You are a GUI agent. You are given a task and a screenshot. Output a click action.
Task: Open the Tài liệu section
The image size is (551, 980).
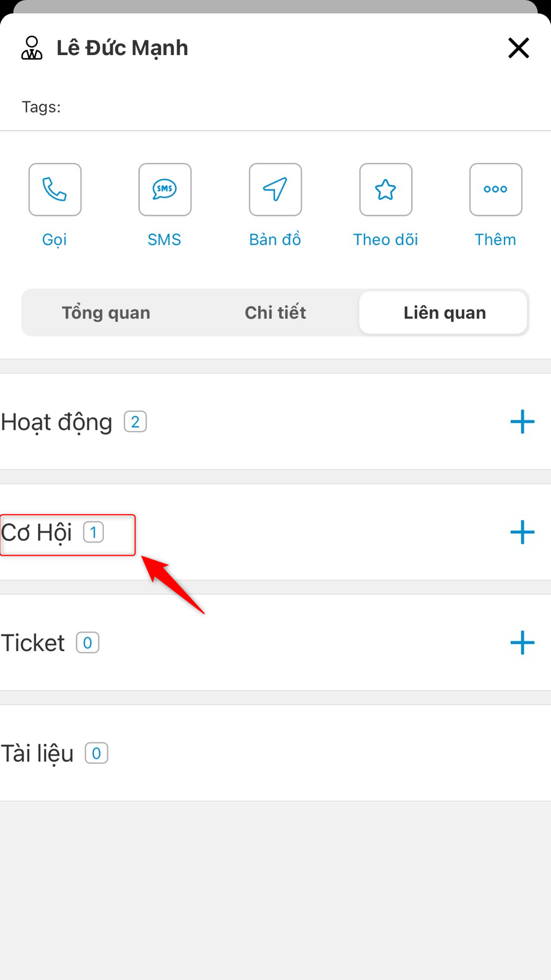point(38,754)
